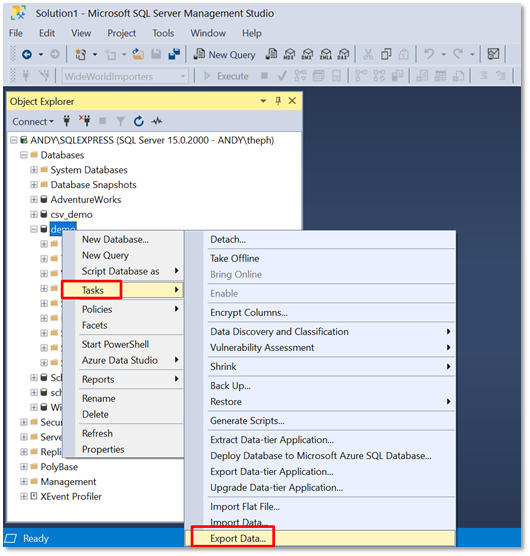Click Start PowerShell in context menu
The width and height of the screenshot is (530, 556).
(x=123, y=345)
